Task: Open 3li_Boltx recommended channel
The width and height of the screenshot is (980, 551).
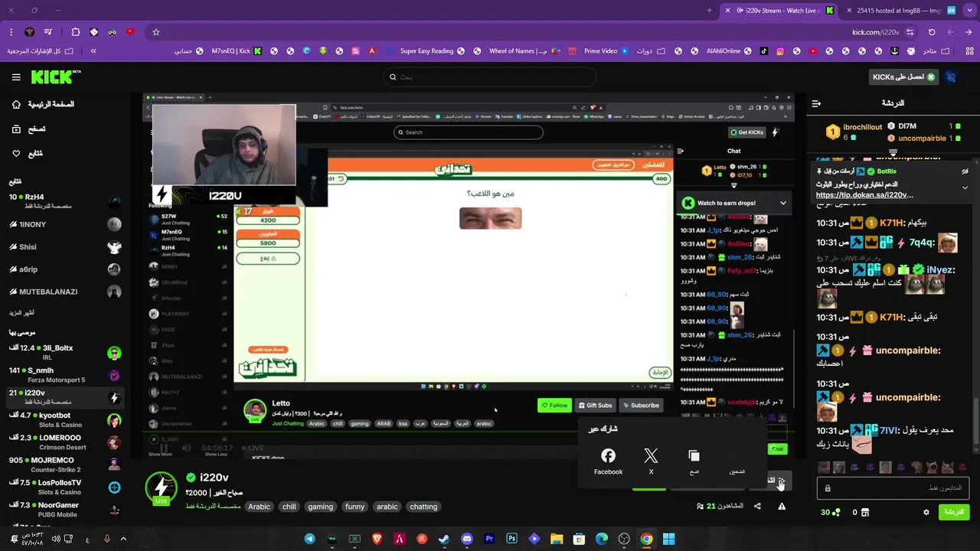Action: 65,352
